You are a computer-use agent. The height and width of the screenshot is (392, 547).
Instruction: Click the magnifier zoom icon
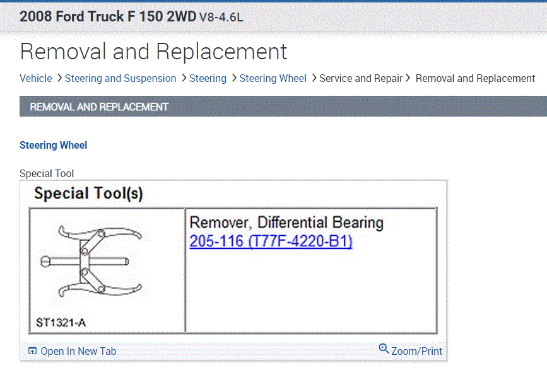click(x=384, y=349)
